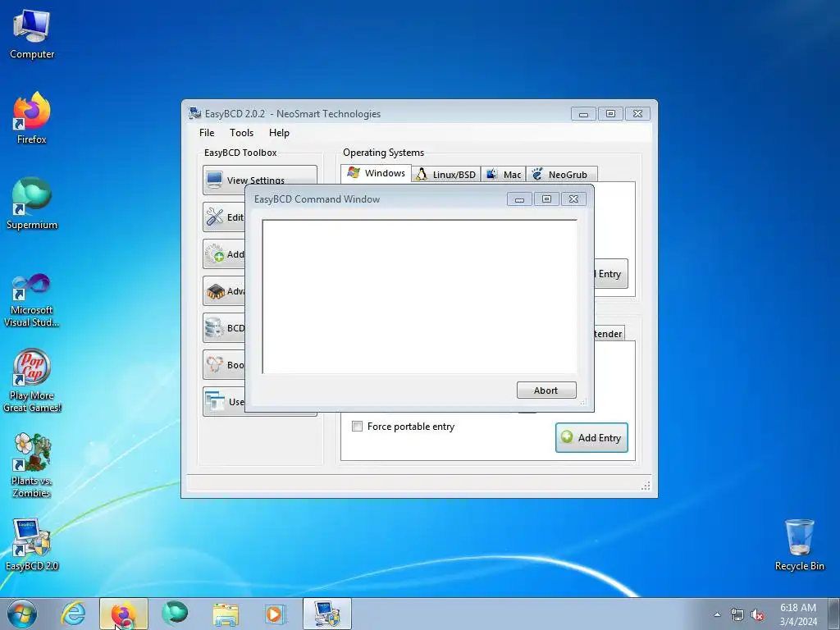Click the Command Window resize grip
Image resolution: width=840 pixels, height=630 pixels.
(x=584, y=402)
